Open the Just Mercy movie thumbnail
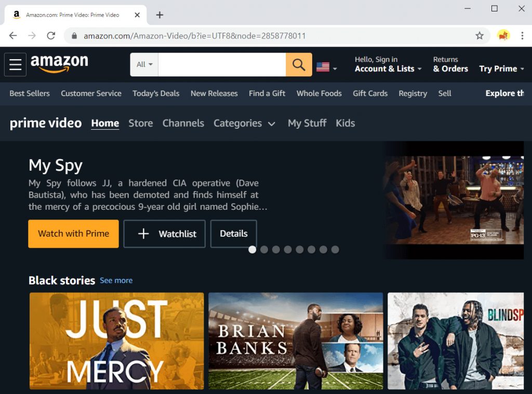532x394 pixels. coord(117,341)
